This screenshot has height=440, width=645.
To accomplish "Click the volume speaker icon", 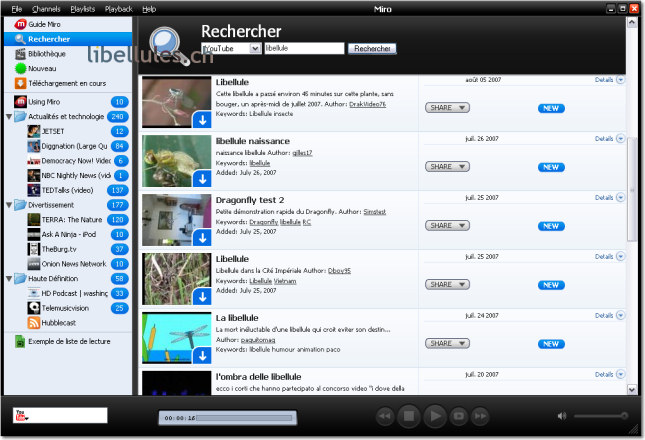I will point(562,416).
